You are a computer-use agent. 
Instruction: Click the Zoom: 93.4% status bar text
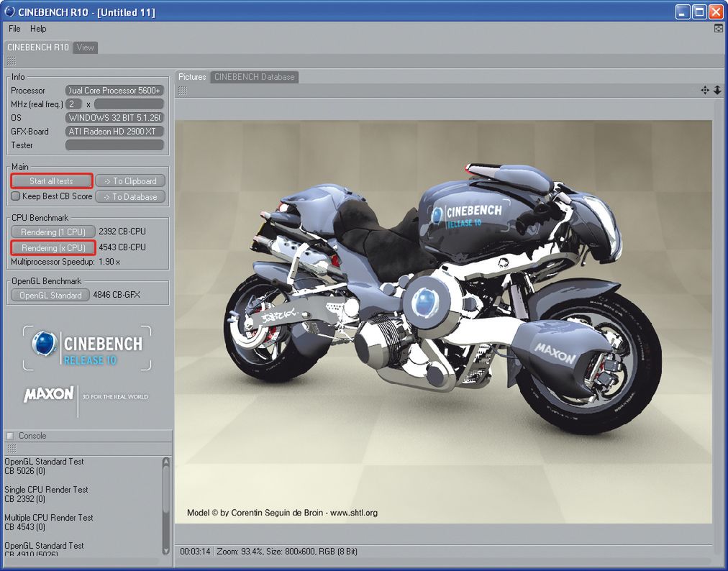[239, 552]
